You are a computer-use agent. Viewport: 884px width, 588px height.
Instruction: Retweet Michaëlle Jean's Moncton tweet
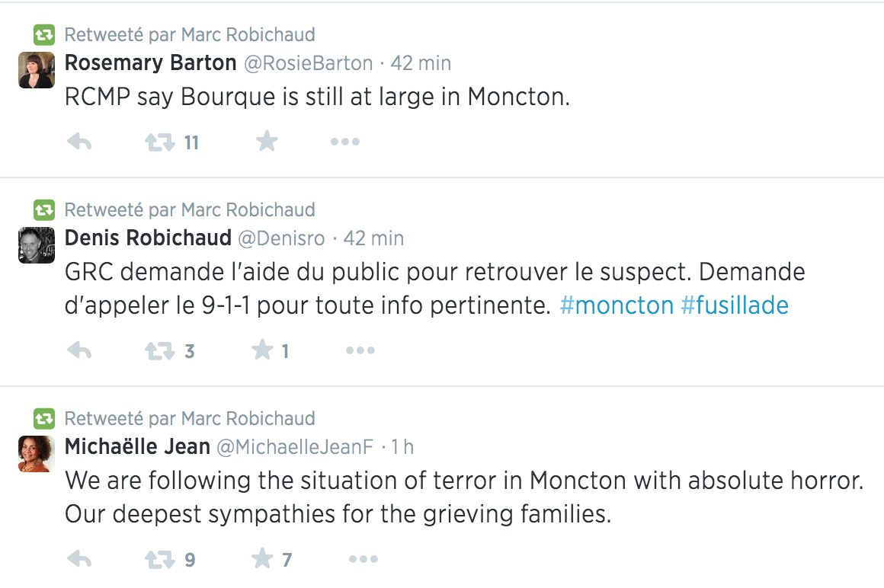(159, 560)
